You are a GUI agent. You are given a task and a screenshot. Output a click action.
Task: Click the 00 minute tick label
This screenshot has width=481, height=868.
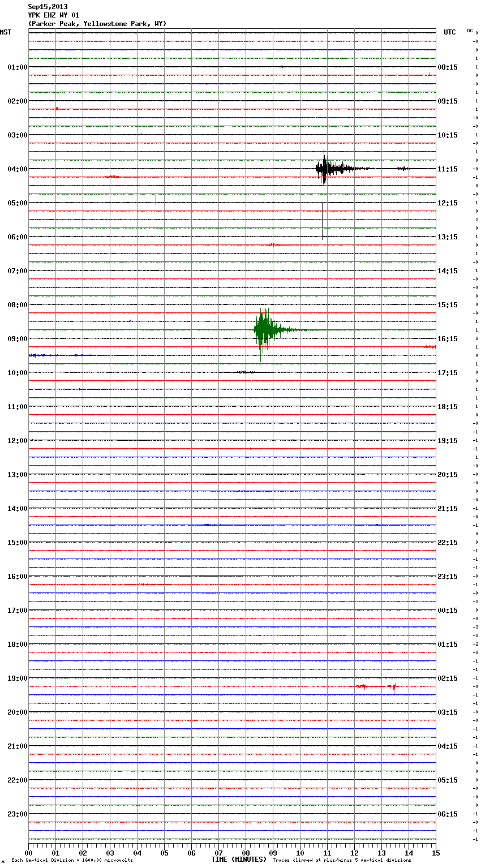tap(28, 853)
